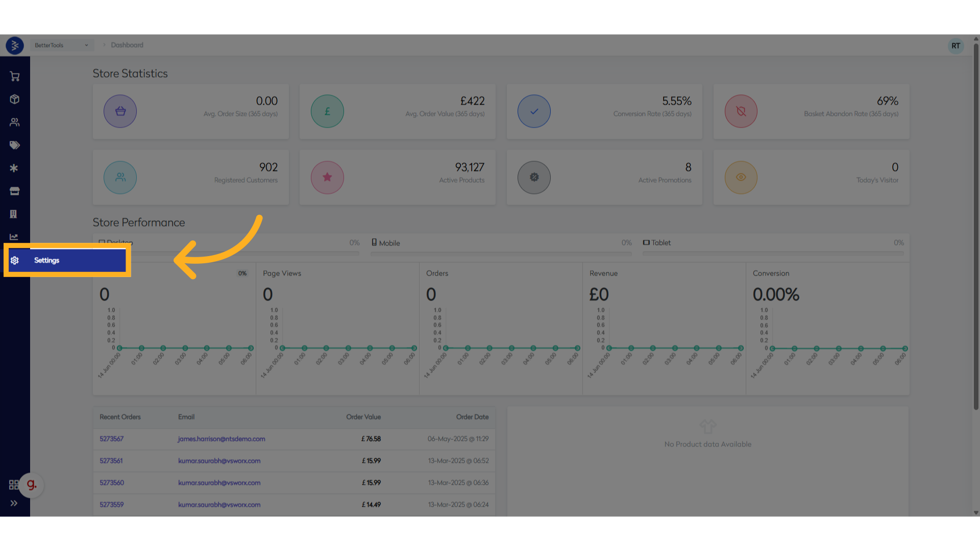Screen dimensions: 980x551
Task: Click the promotions tag icon
Action: (x=14, y=145)
